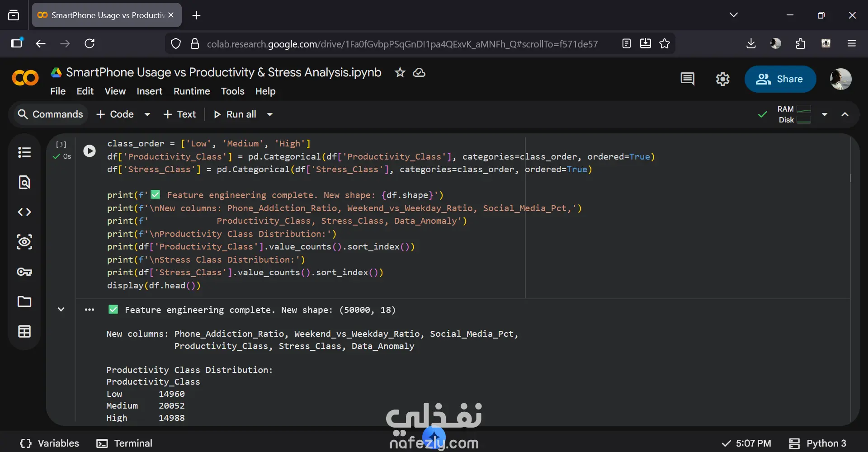Click the Medium 20052 output row
Image resolution: width=868 pixels, height=452 pixels.
click(146, 406)
